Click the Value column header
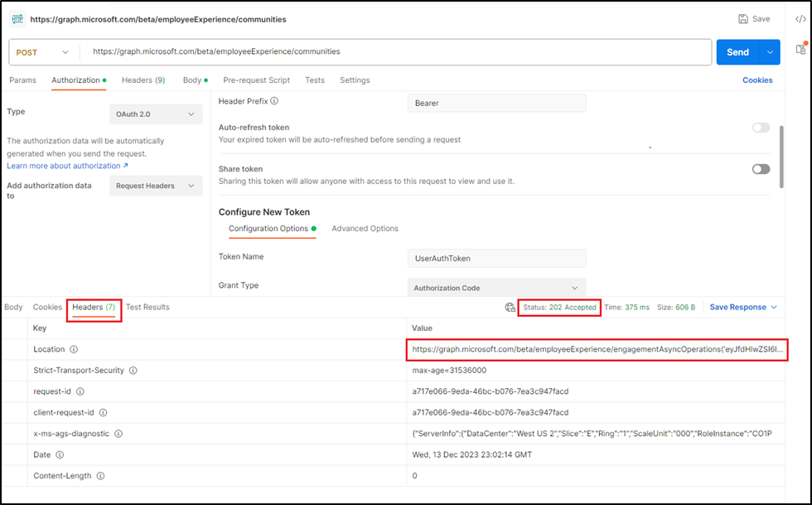The image size is (812, 505). click(x=422, y=328)
